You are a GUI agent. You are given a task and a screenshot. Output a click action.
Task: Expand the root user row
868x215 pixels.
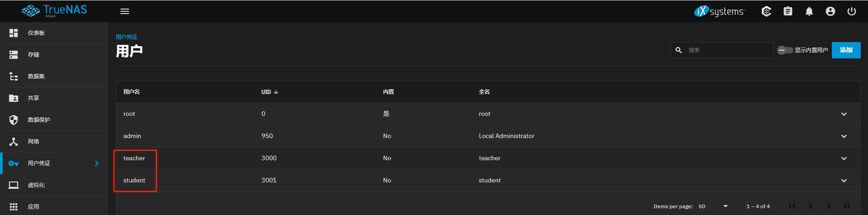coord(844,114)
